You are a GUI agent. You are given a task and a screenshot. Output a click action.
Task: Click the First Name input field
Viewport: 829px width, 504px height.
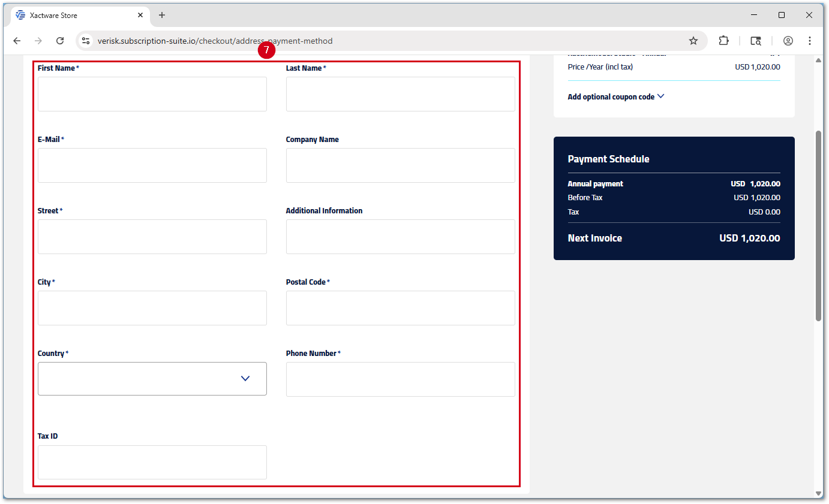click(x=152, y=94)
